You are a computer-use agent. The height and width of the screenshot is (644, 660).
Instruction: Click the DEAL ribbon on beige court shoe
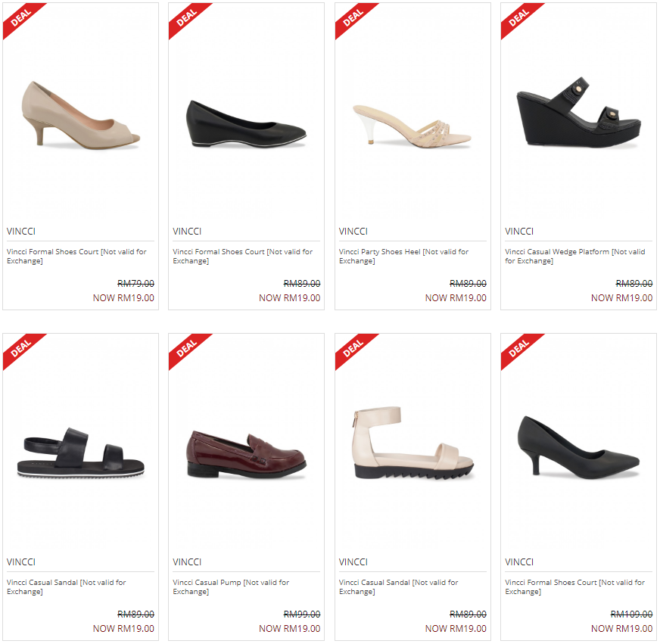click(20, 18)
